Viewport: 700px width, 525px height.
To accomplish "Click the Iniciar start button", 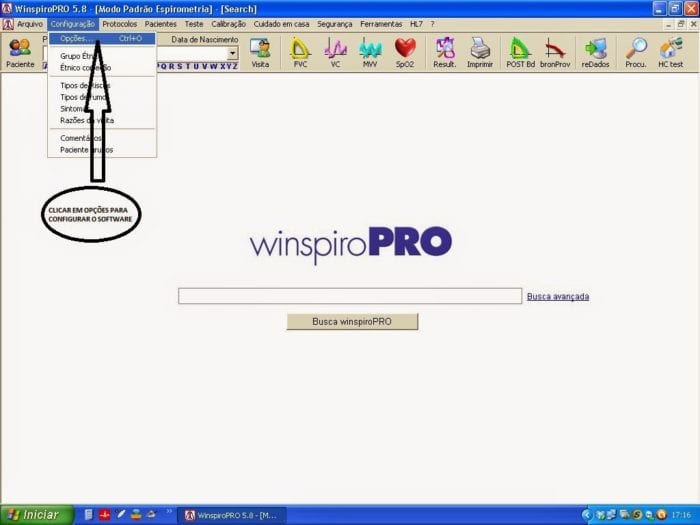I will (37, 515).
